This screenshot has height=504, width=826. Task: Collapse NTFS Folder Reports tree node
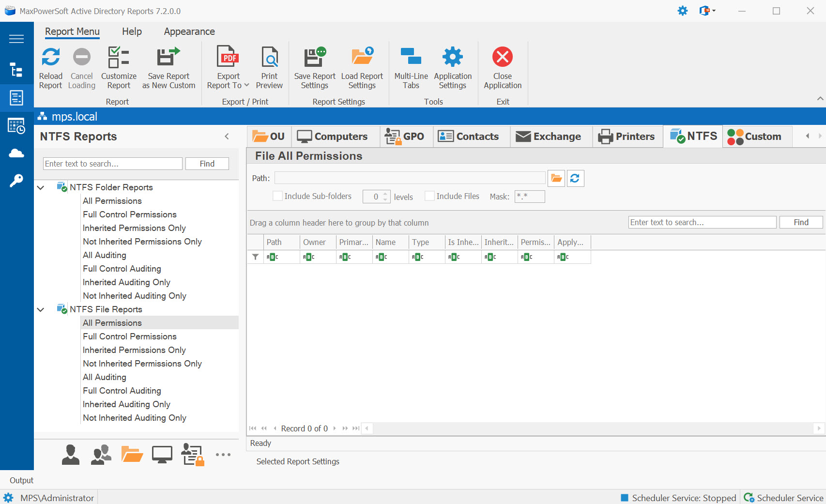click(41, 187)
